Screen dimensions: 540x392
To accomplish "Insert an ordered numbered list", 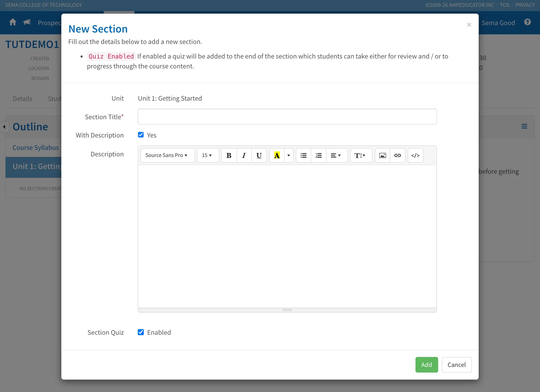I will (x=319, y=155).
